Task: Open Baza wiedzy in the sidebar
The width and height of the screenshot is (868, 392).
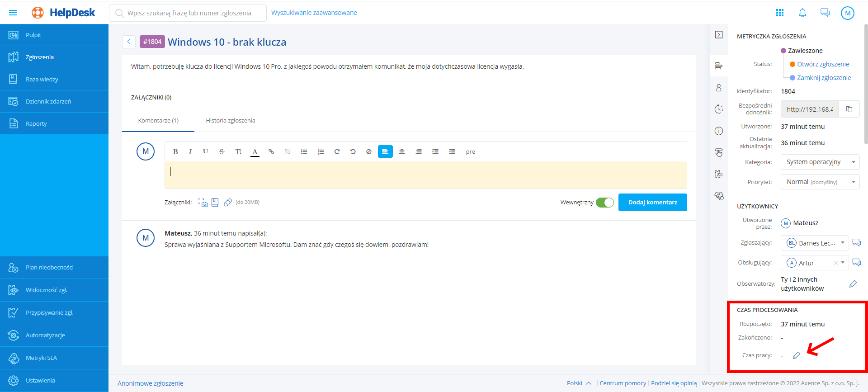Action: 42,80
